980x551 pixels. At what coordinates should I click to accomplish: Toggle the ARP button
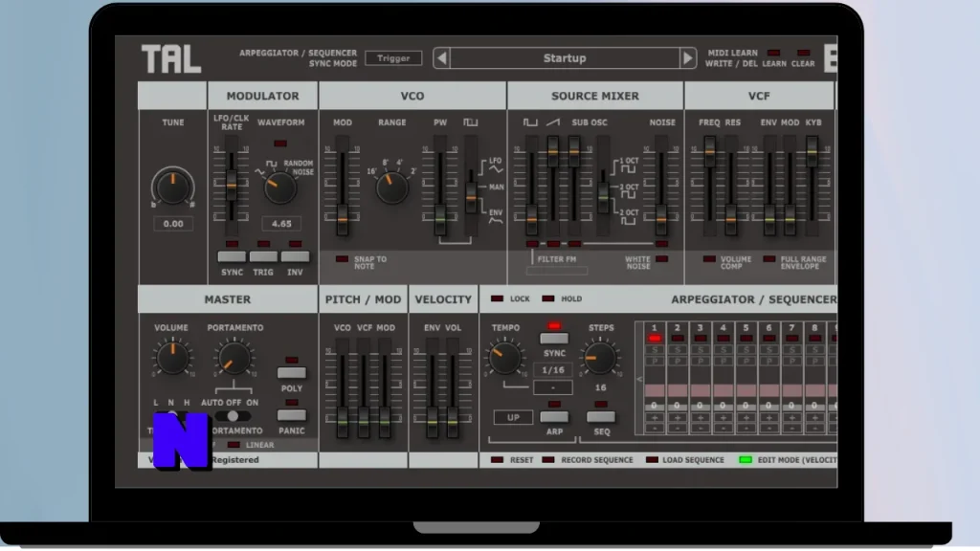pos(554,417)
